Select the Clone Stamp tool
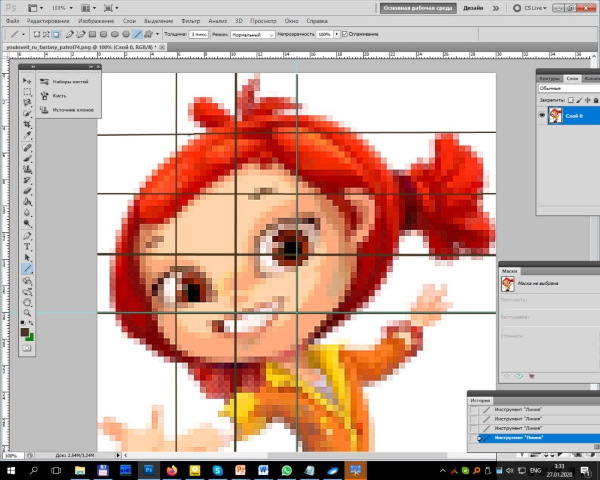600x480 pixels. click(27, 169)
